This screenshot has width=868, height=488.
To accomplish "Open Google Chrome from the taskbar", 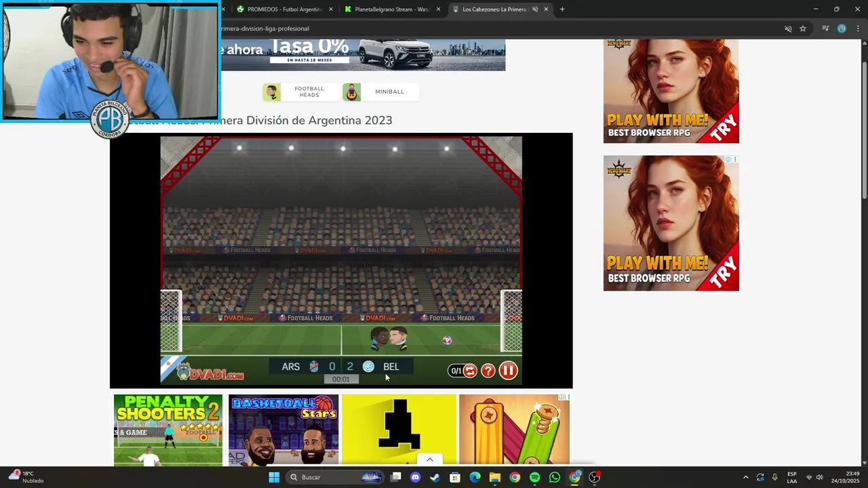I will (515, 477).
